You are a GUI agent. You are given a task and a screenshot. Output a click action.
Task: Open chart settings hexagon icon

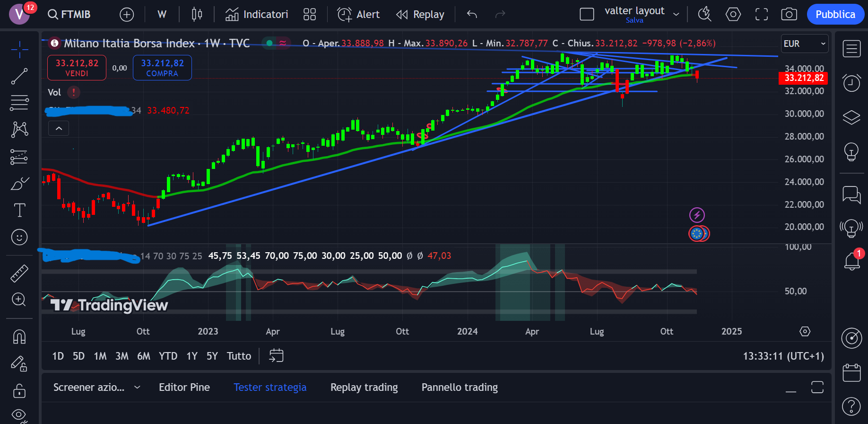[x=733, y=15]
